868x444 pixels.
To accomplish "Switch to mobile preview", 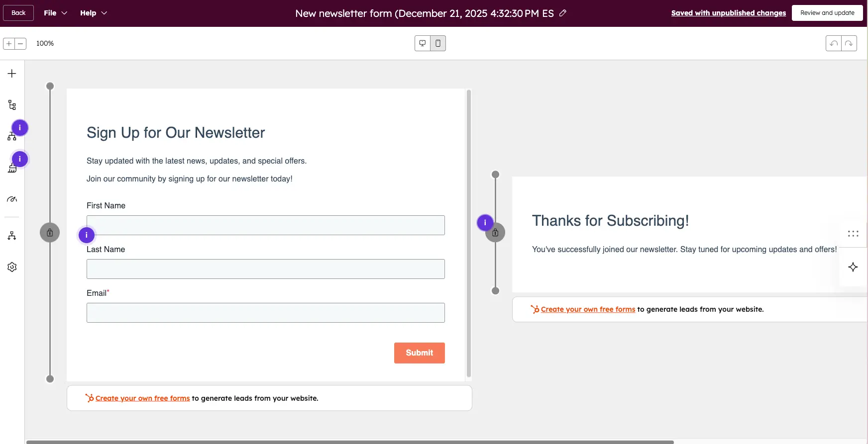I will [x=437, y=43].
